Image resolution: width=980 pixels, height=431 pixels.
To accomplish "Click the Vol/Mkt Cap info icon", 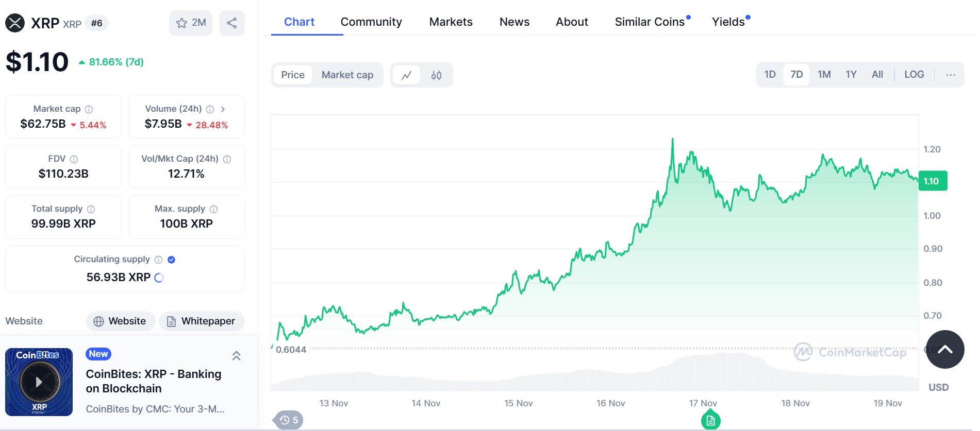I will (227, 159).
